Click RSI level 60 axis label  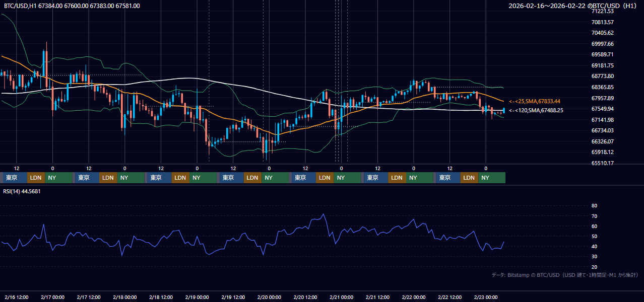594,226
